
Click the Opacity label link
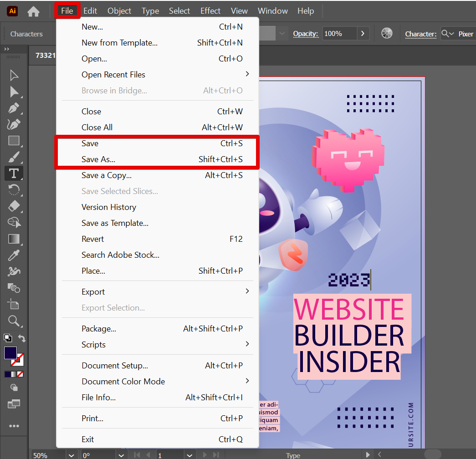[305, 34]
